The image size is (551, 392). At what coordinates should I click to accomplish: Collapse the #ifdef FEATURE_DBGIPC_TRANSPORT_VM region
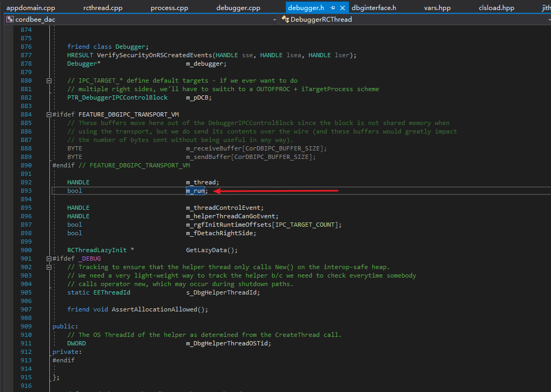click(49, 114)
